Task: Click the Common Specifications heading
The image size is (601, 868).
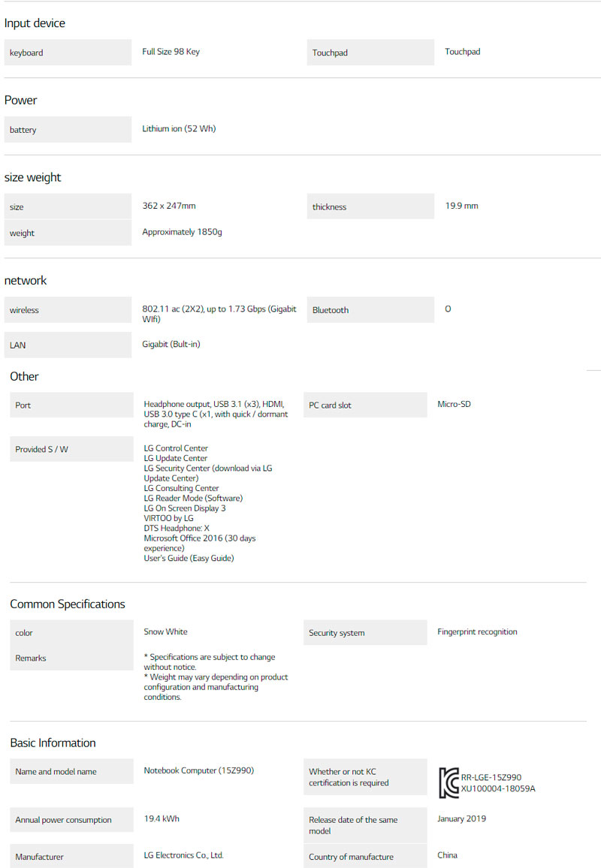Action: [x=68, y=604]
